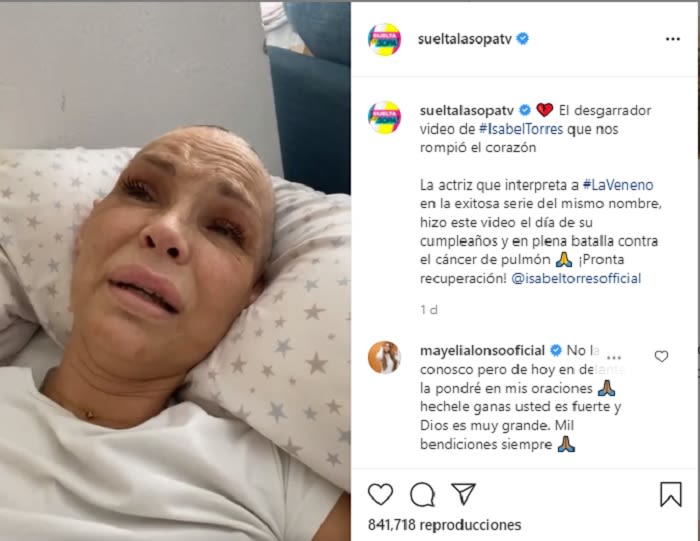
Task: Click sueltalasopatv username in header
Action: point(464,39)
